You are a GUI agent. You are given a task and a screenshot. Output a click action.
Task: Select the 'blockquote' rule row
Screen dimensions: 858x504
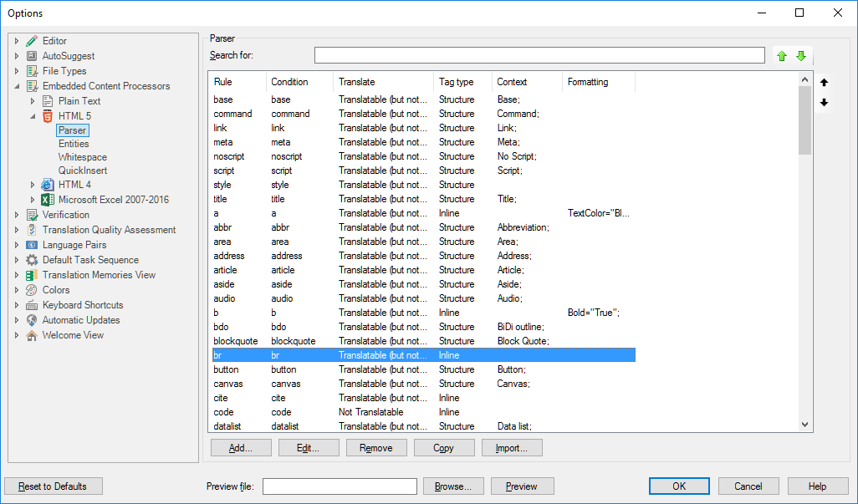tap(423, 341)
